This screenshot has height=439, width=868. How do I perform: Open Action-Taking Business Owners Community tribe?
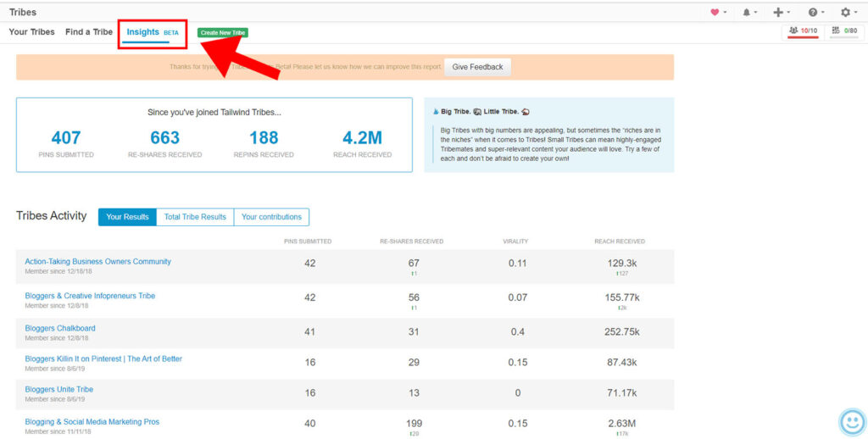(98, 261)
